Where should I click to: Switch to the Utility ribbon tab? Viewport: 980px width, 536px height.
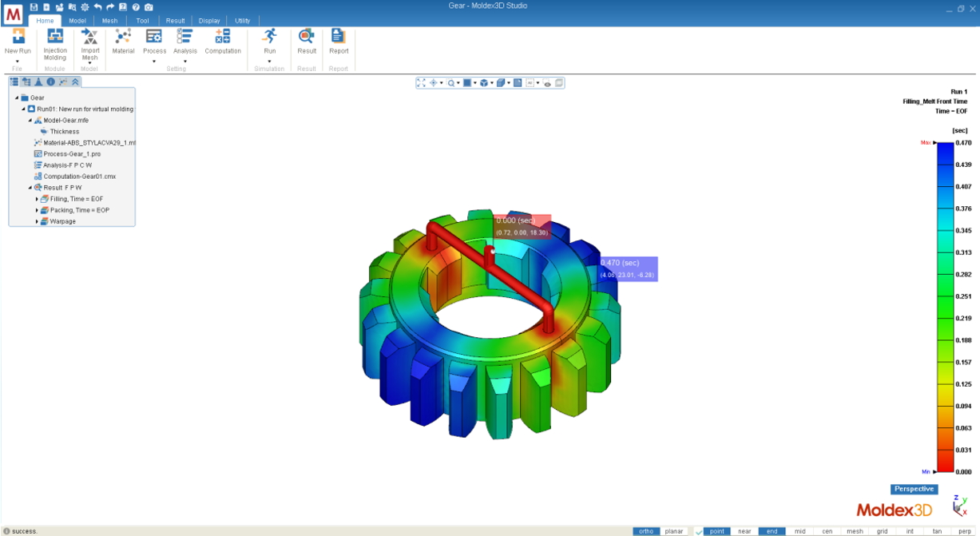pos(243,21)
